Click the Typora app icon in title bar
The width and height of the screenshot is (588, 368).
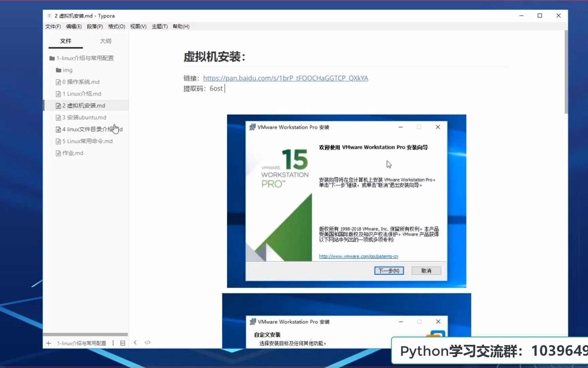(49, 16)
